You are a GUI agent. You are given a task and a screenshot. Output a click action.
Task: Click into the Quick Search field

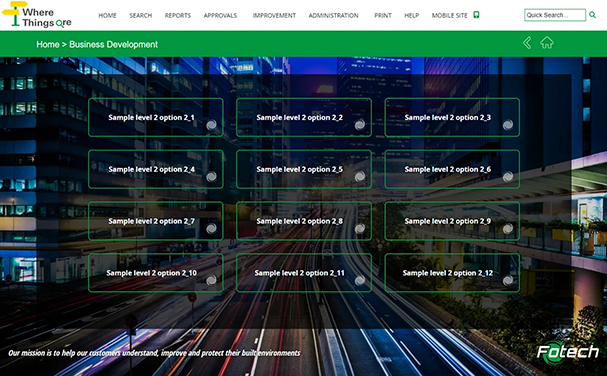555,15
